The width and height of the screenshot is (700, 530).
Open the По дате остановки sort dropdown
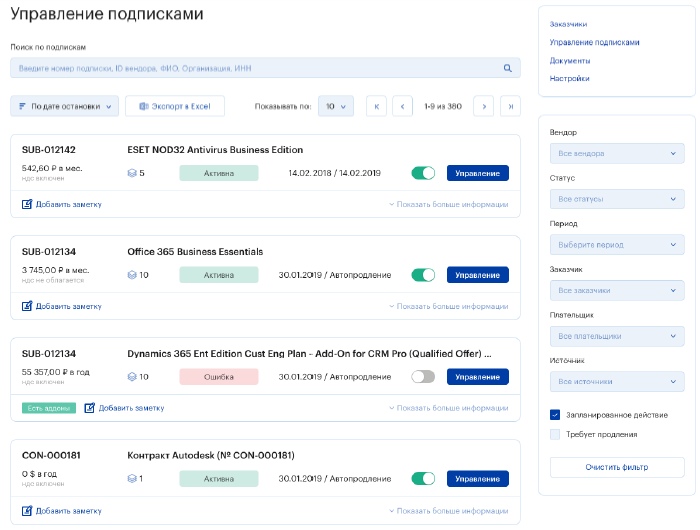pos(65,106)
